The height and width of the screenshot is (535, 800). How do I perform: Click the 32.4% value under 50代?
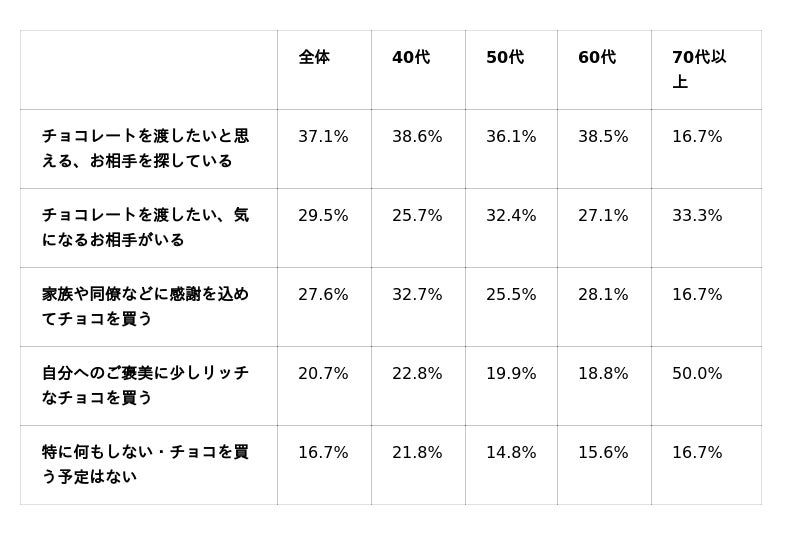511,216
